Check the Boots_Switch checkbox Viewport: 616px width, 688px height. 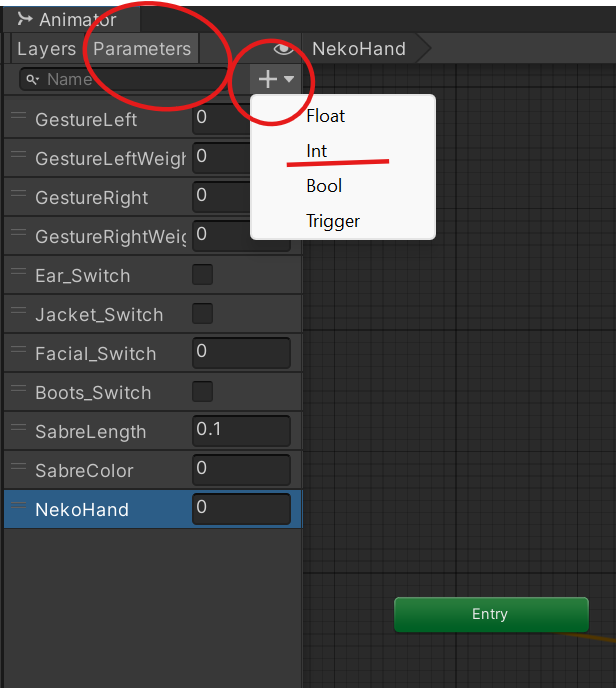[x=202, y=392]
